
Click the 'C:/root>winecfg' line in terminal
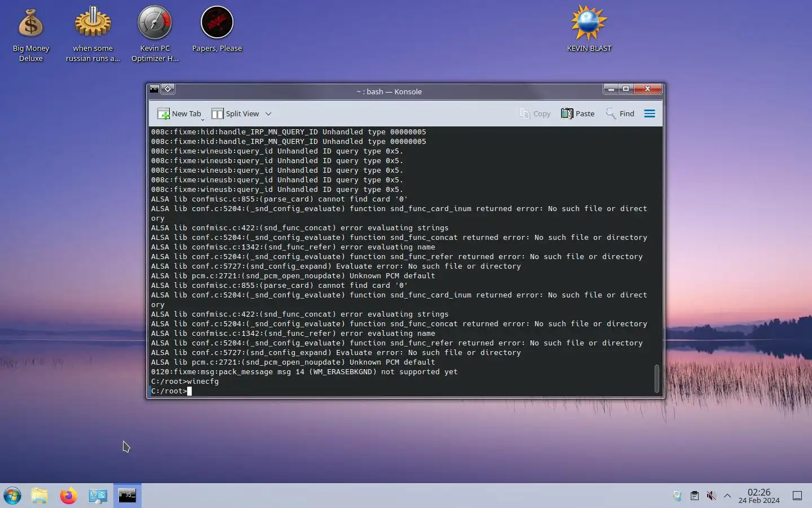pos(185,381)
